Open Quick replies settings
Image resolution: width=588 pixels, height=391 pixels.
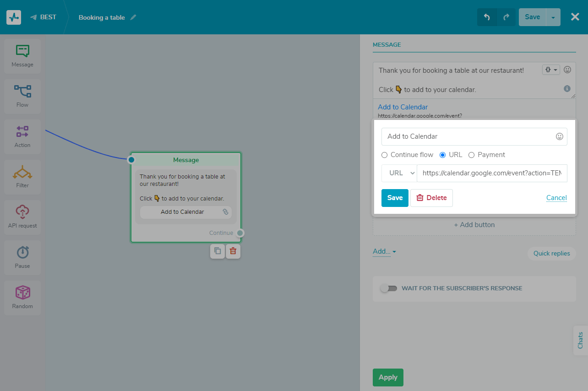pyautogui.click(x=552, y=253)
